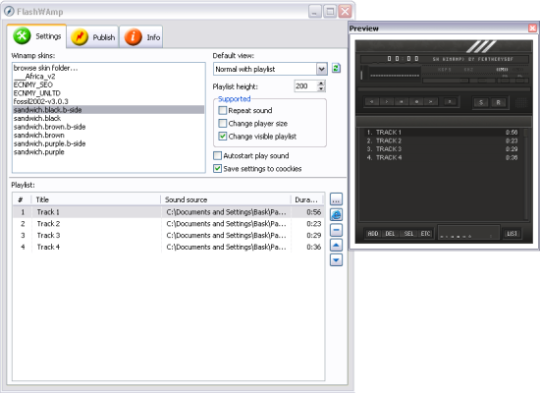Click the Sound source column header

point(226,199)
